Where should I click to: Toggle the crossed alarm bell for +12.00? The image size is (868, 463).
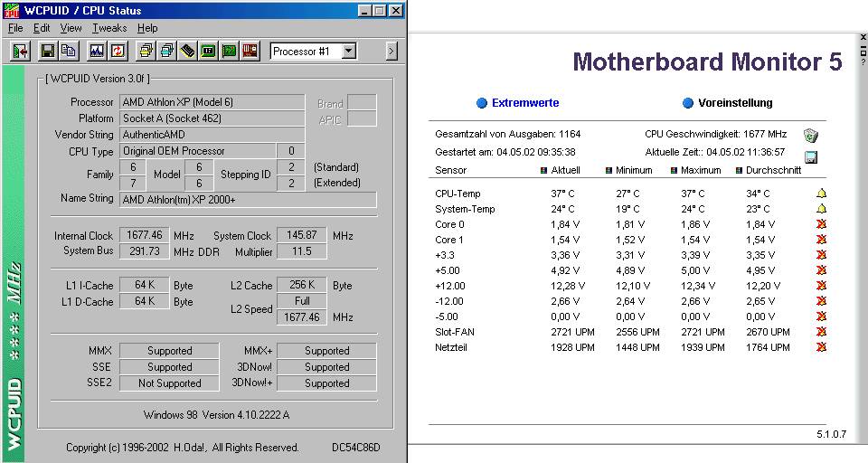click(822, 286)
